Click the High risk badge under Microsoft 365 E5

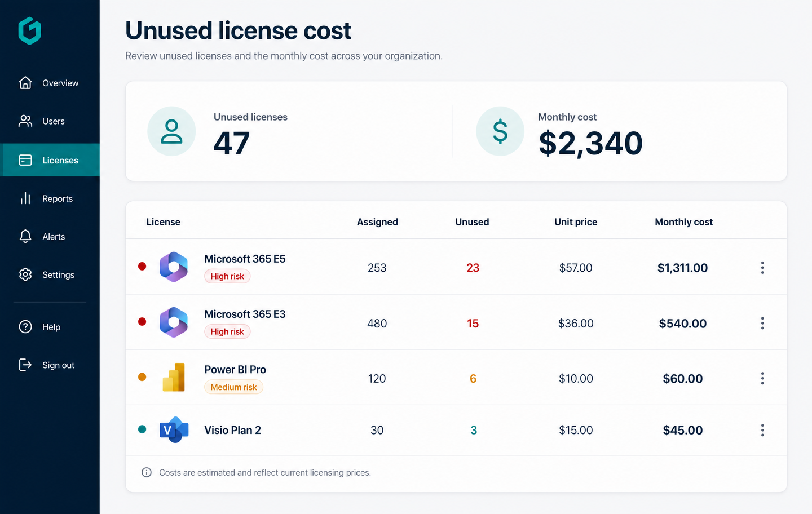(227, 276)
